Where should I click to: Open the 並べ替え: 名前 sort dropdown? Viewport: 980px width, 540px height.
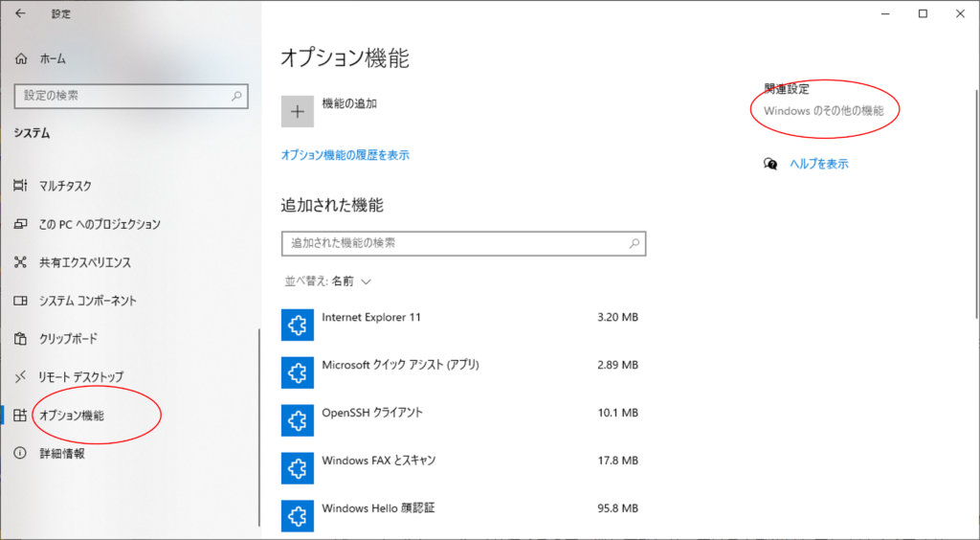[x=327, y=281]
